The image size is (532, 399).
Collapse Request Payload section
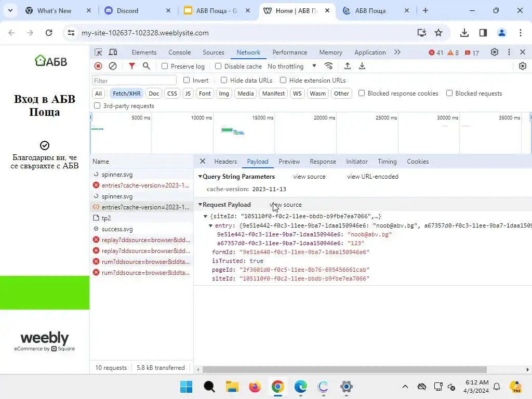tap(200, 205)
